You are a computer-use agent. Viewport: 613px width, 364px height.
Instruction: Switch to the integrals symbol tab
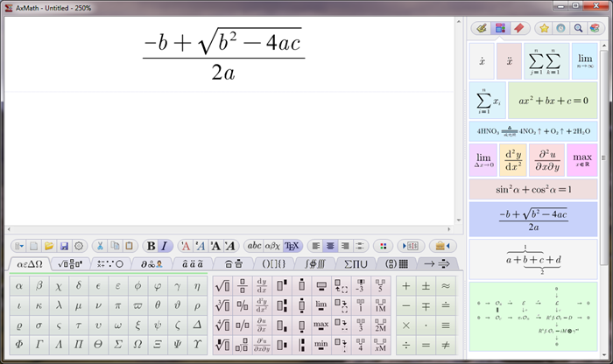313,263
